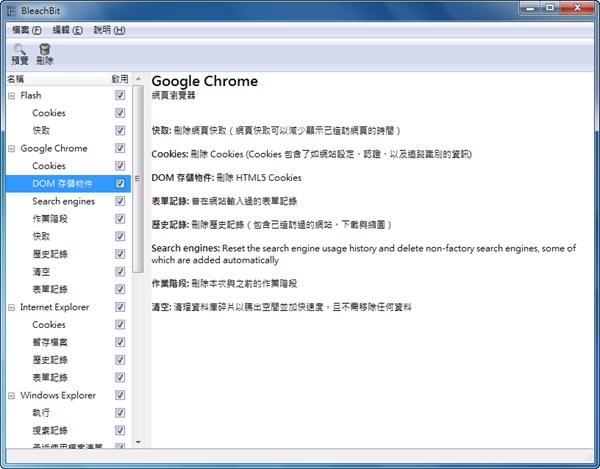Click the DOM 存儲物件 description line
The image size is (600, 469).
point(226,178)
